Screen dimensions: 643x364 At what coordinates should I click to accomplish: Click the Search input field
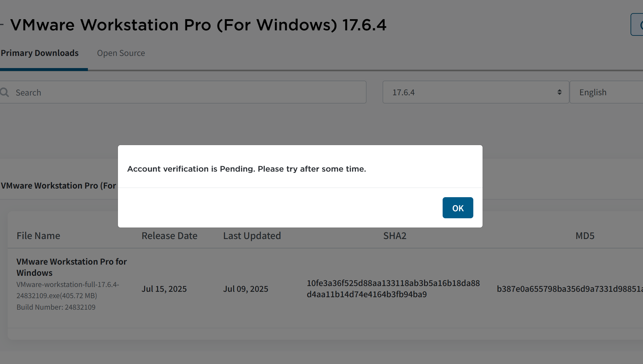[183, 92]
